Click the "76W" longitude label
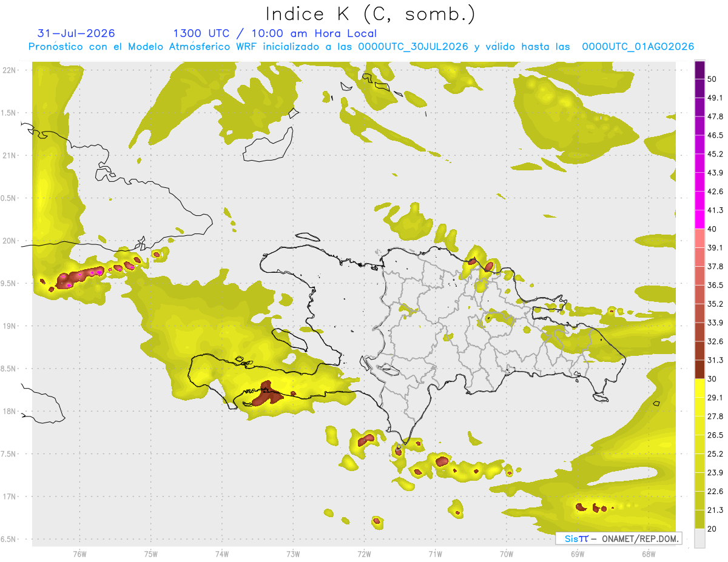The image size is (728, 562). pyautogui.click(x=79, y=553)
